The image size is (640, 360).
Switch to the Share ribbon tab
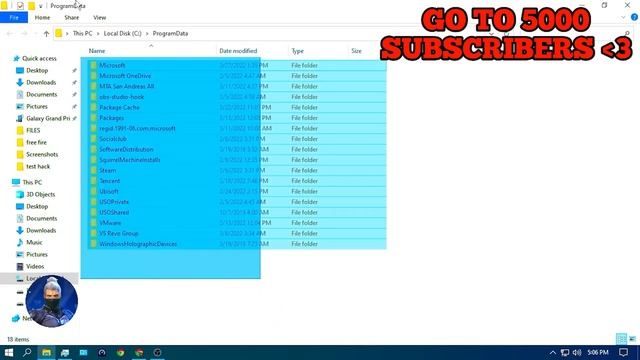click(x=71, y=18)
